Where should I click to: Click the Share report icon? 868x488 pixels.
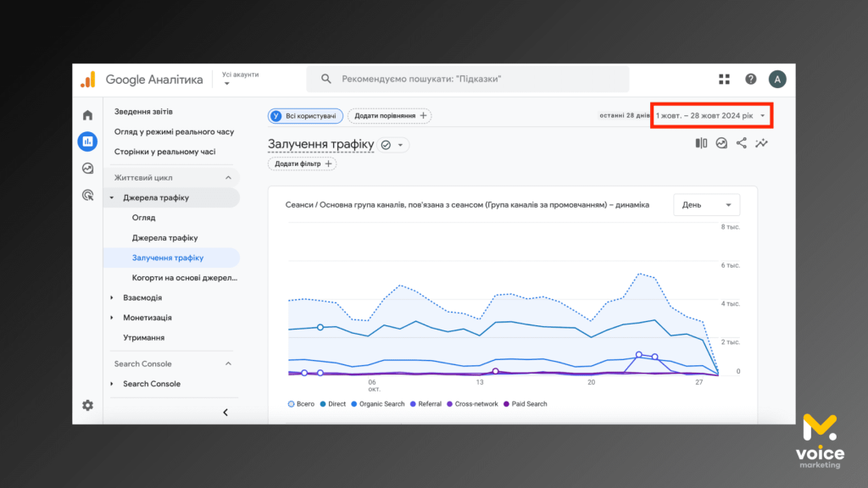[742, 143]
